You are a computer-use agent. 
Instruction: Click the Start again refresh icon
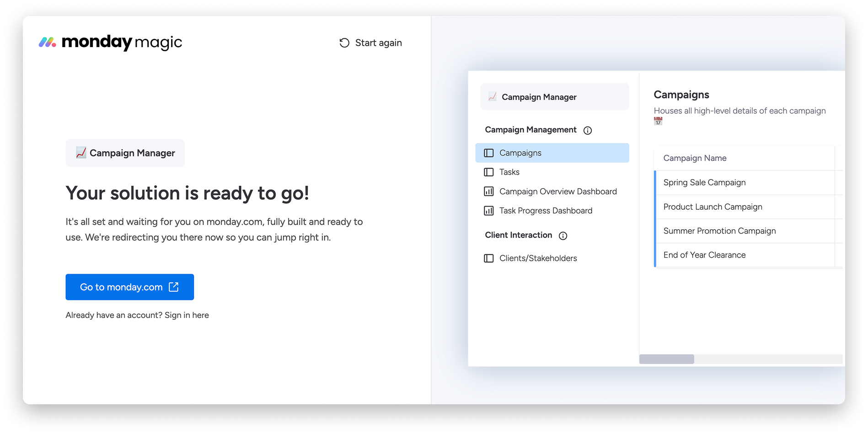344,43
